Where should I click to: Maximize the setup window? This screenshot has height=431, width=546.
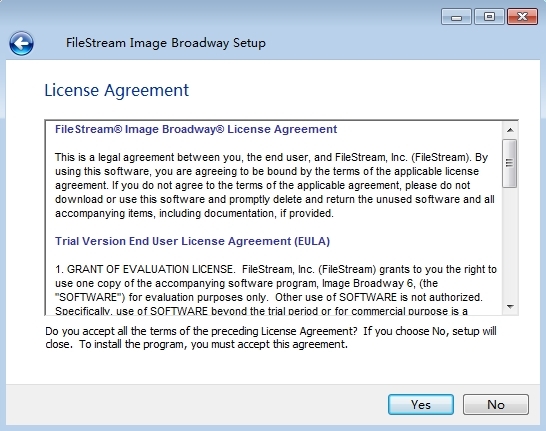click(489, 17)
